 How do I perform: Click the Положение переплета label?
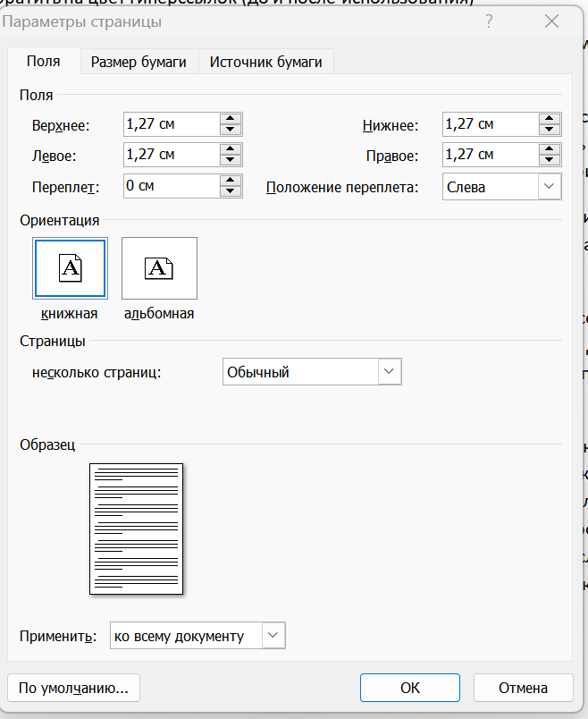[342, 187]
